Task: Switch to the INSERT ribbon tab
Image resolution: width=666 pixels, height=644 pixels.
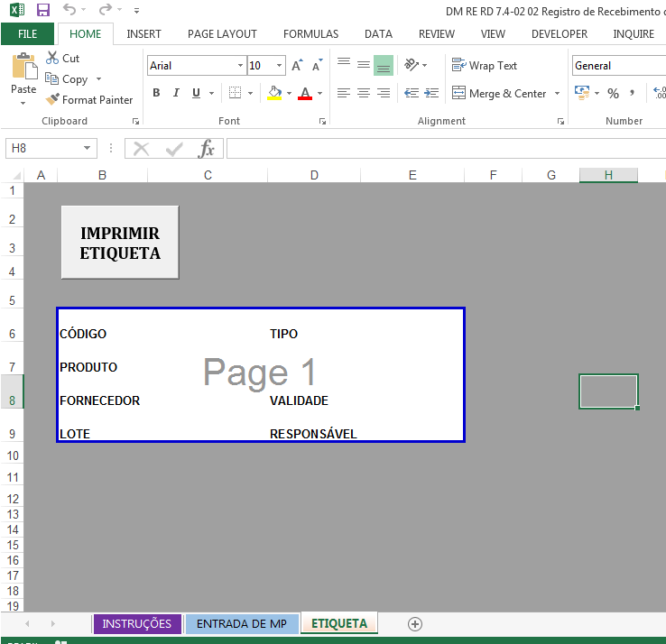Action: [x=144, y=34]
